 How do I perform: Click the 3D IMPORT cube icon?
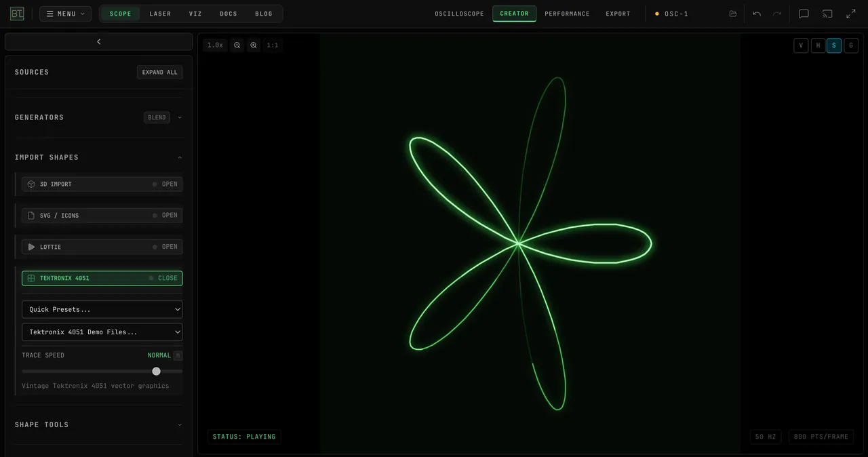[x=31, y=184]
